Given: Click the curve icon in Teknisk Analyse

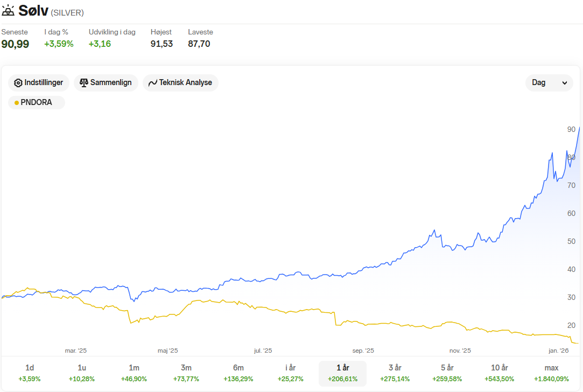Looking at the screenshot, I should coord(152,83).
